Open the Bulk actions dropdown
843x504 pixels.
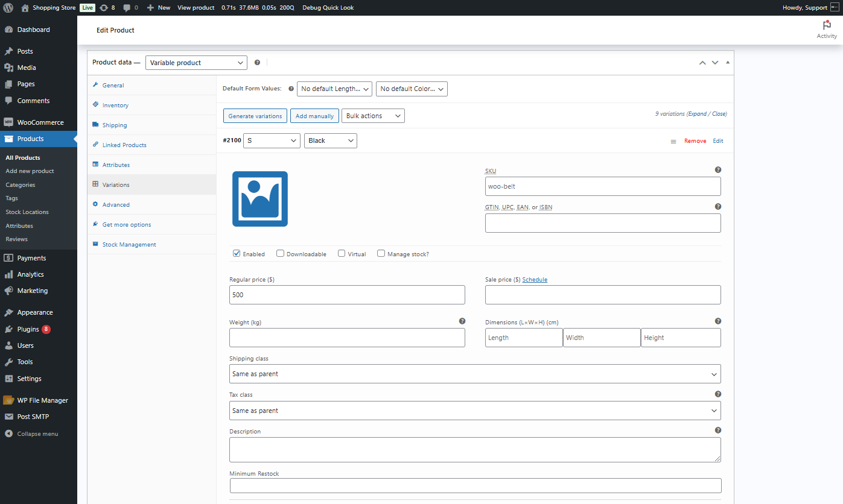(x=373, y=116)
